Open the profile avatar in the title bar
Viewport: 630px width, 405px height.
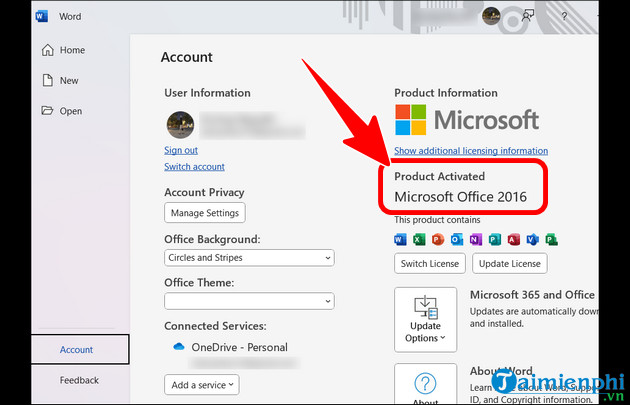tap(491, 16)
